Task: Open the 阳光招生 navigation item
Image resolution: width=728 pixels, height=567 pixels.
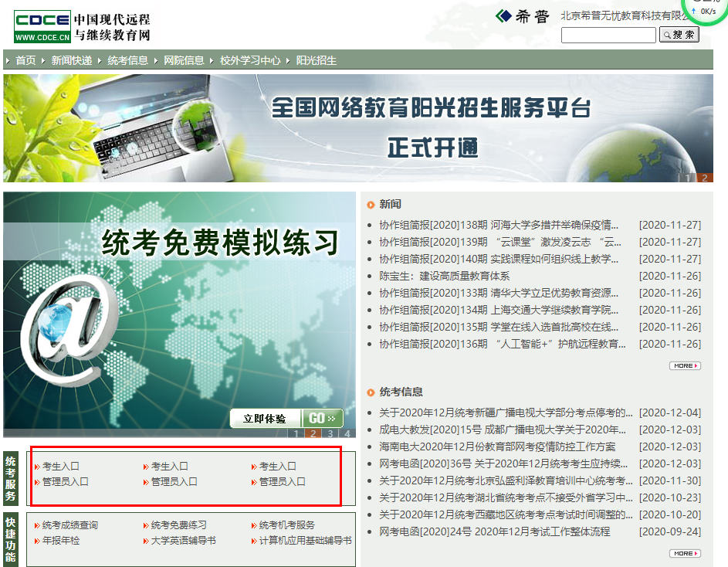Action: (x=316, y=60)
